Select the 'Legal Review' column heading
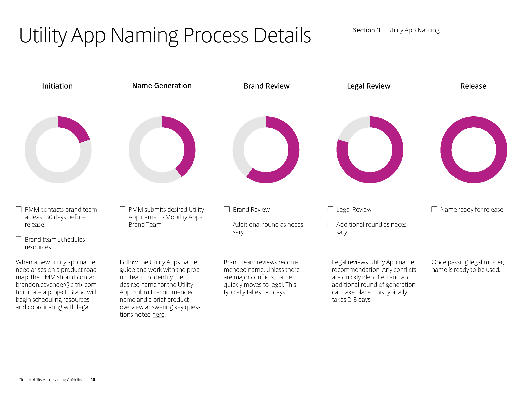This screenshot has height=399, width=532. pos(369,86)
